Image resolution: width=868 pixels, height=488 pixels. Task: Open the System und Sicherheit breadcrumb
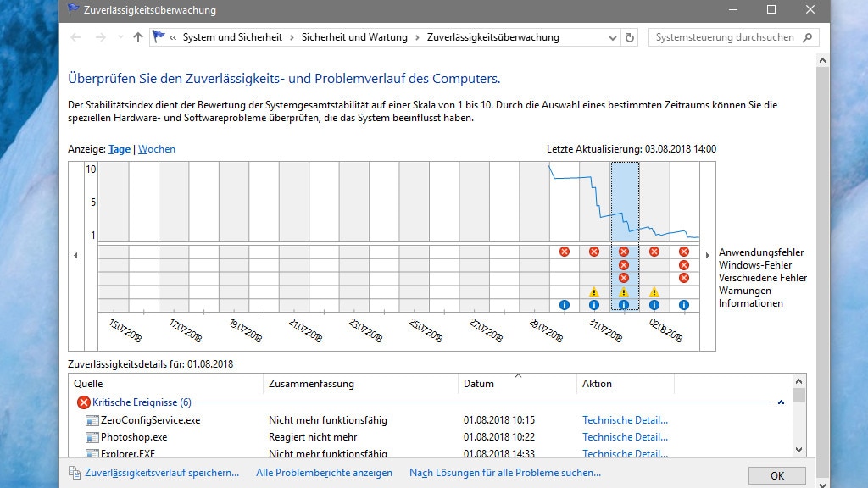[232, 37]
